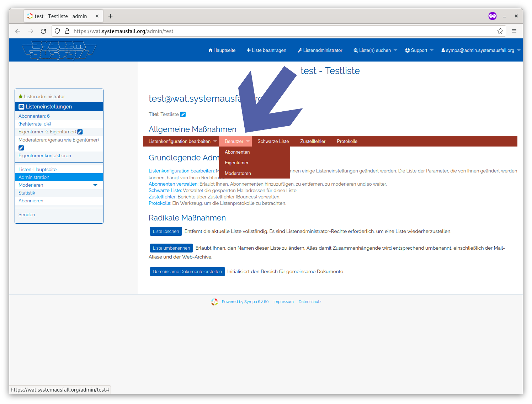This screenshot has height=404, width=532.
Task: Select Moderatoren from the Benutzer menu
Action: (238, 173)
